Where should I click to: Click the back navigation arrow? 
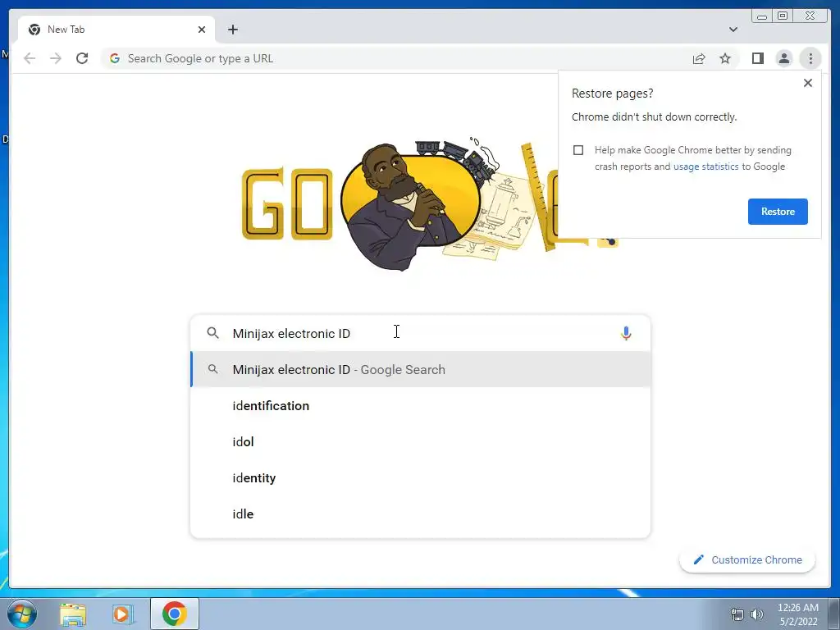pos(30,58)
